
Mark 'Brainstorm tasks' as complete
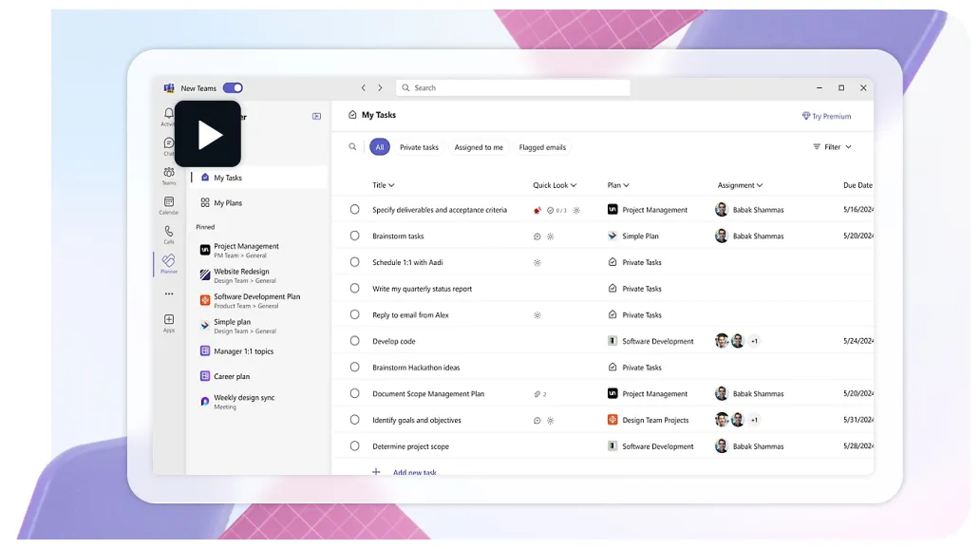tap(355, 236)
